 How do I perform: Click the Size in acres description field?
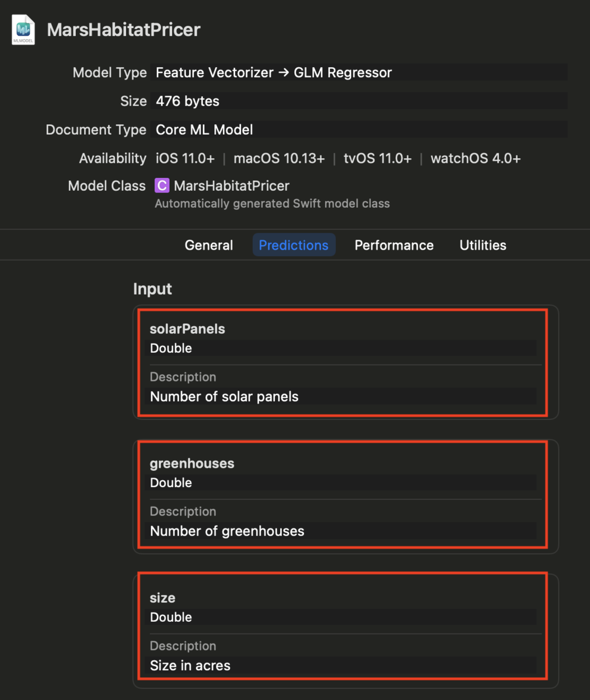click(343, 666)
